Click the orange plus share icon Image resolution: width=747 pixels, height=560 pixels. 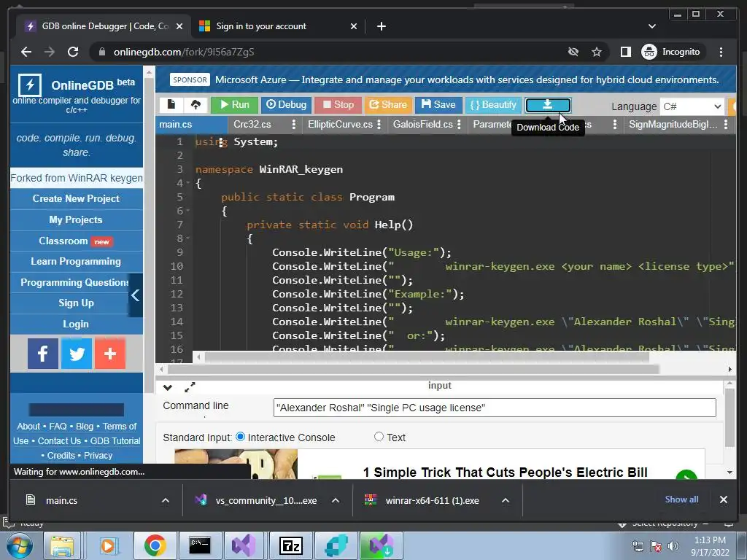(x=110, y=354)
